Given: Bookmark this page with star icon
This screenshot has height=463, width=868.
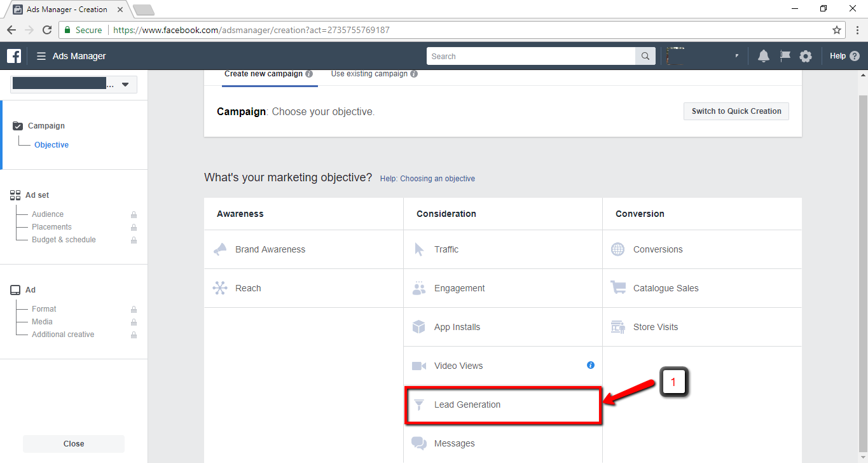Looking at the screenshot, I should pos(837,30).
